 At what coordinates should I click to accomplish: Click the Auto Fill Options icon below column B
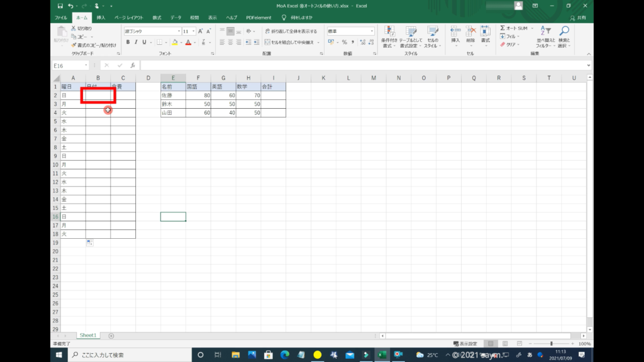click(x=90, y=243)
